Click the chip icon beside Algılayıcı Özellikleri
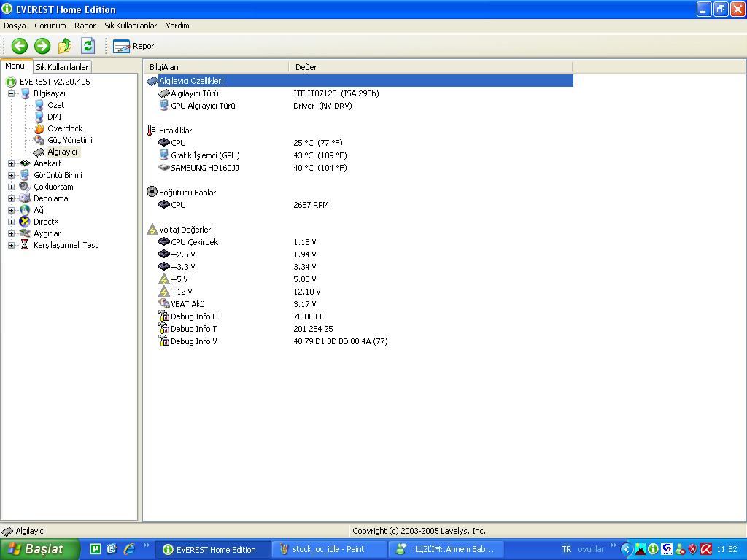The height and width of the screenshot is (560, 747). pos(152,81)
